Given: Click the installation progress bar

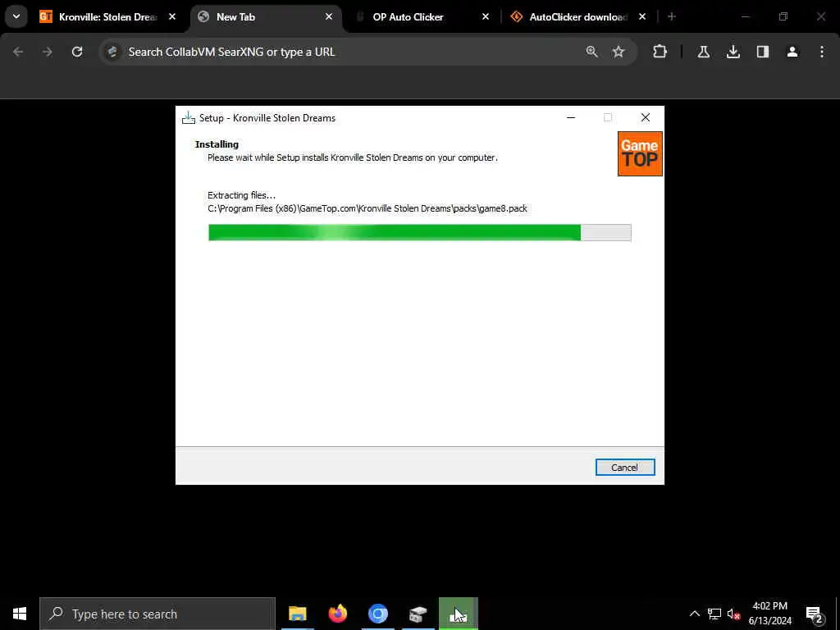Looking at the screenshot, I should coord(419,232).
